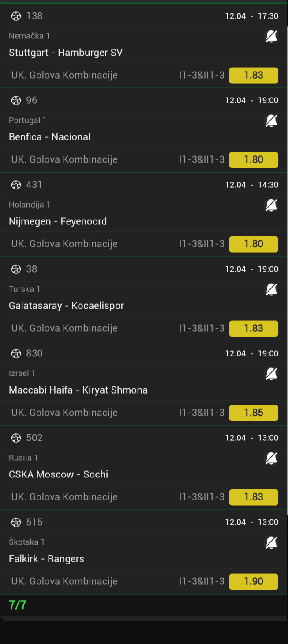This screenshot has width=288, height=644.
Task: Open the Galatasaray - Kocaelispor match
Action: (x=67, y=306)
